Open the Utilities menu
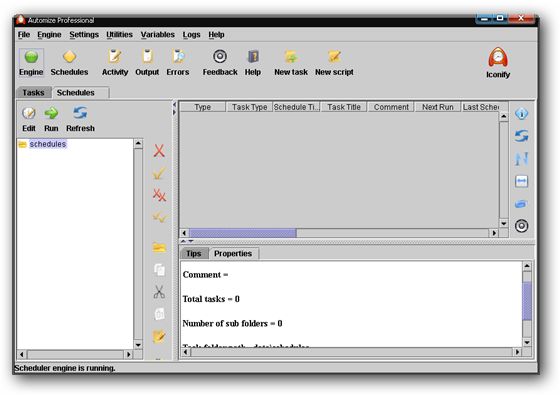The image size is (560, 395). point(119,35)
